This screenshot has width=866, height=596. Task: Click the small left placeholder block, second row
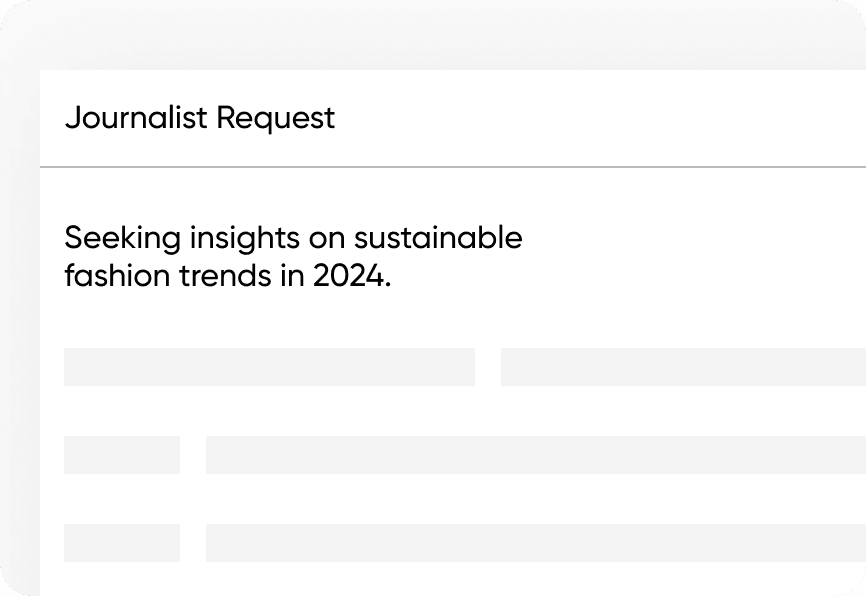pos(122,455)
